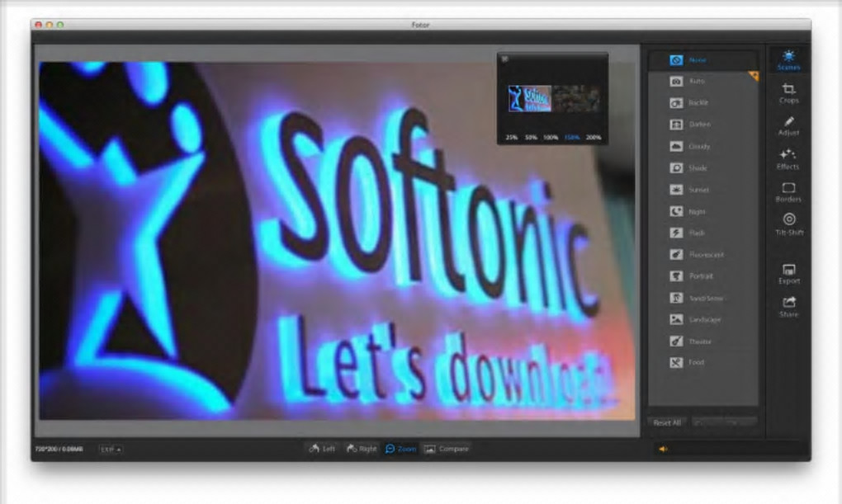Set zoom to 200%

594,138
